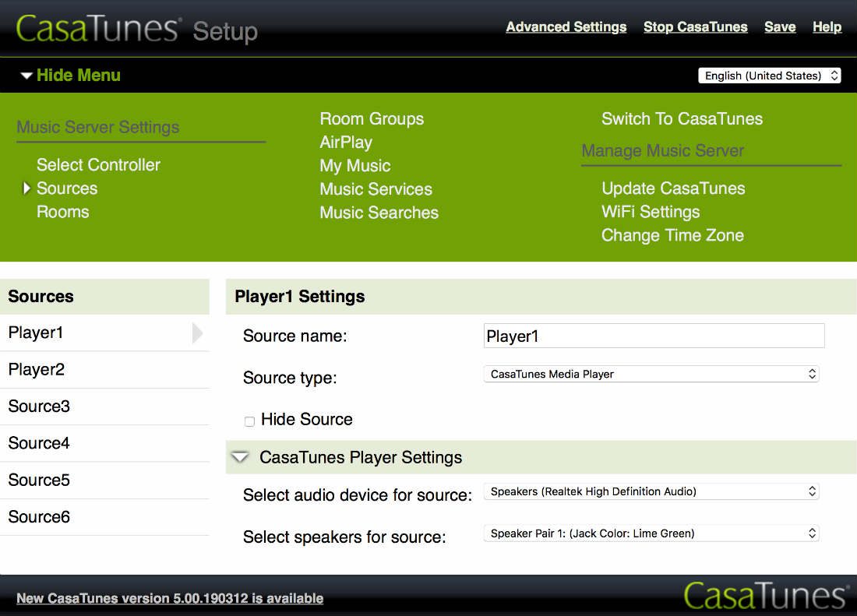Collapse the menu with Hide Menu arrow
This screenshot has height=616, width=857.
pos(27,76)
